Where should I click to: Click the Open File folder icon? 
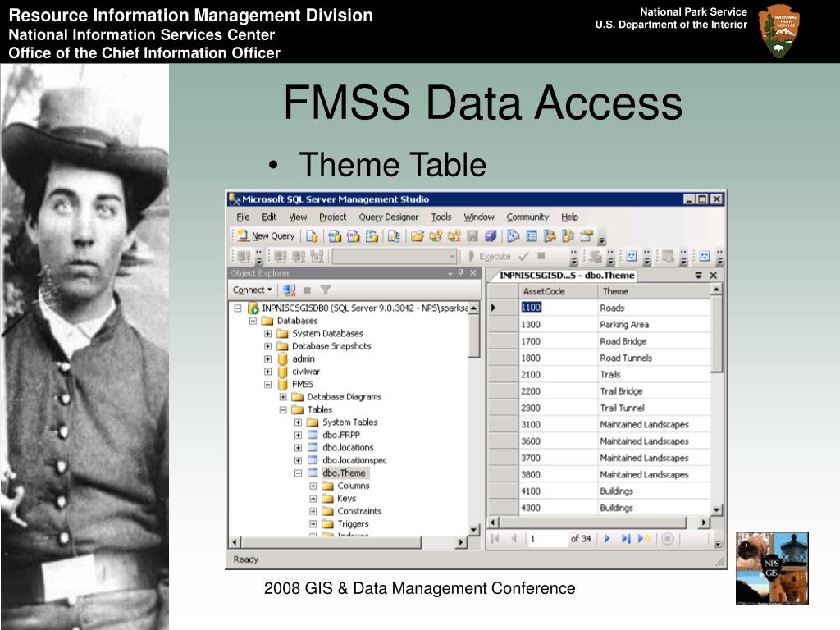pyautogui.click(x=418, y=236)
